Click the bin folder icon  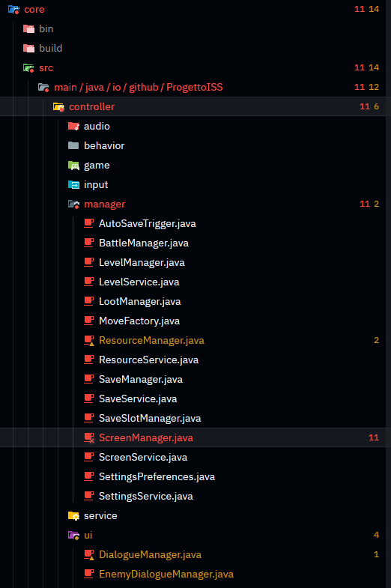point(29,29)
